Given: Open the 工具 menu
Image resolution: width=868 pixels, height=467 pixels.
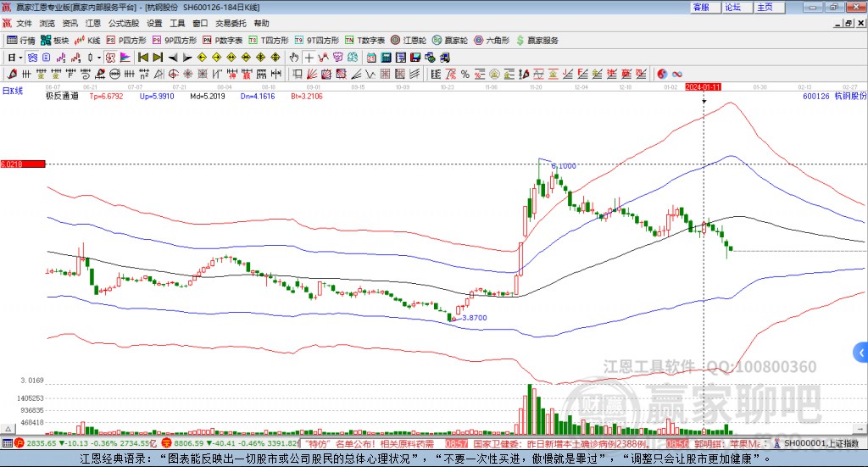Looking at the screenshot, I should click(x=177, y=23).
